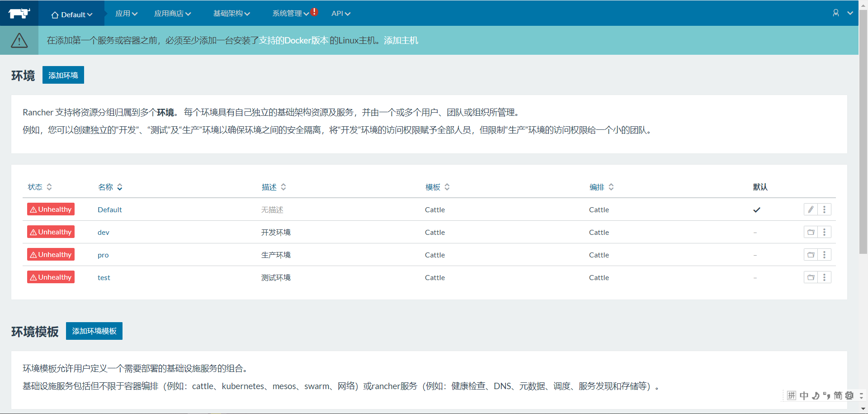Open the dev environment link
Screen dimensions: 868x414
(104, 232)
